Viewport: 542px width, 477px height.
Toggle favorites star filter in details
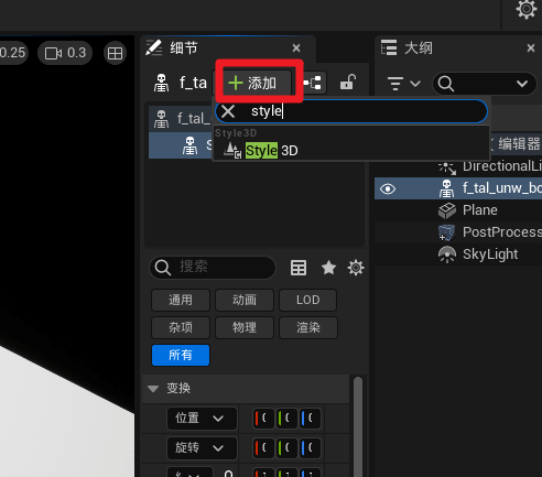pos(328,268)
